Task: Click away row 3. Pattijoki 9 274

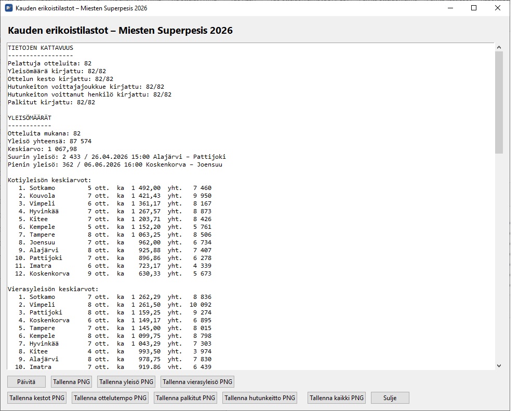Action: pos(115,313)
